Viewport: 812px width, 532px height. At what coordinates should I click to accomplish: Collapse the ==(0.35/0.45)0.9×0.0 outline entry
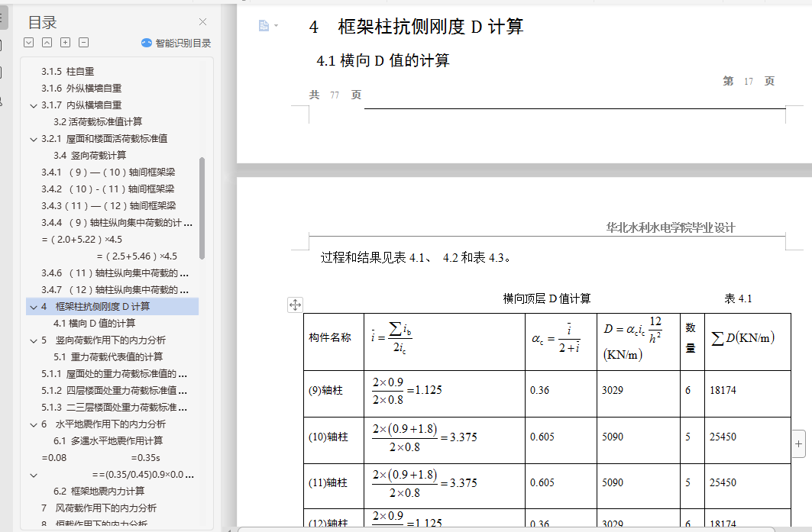coord(34,475)
